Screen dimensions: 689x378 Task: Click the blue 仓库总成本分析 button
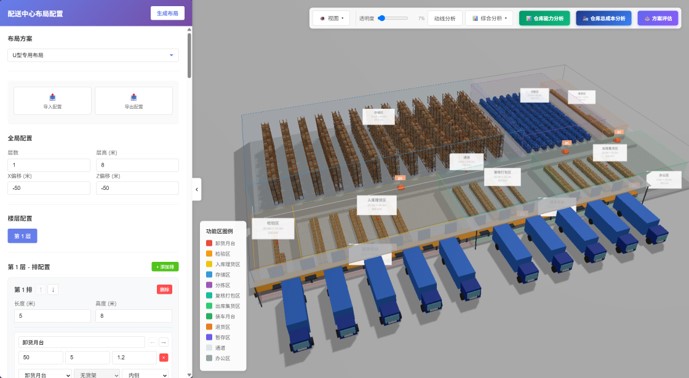[x=604, y=18]
